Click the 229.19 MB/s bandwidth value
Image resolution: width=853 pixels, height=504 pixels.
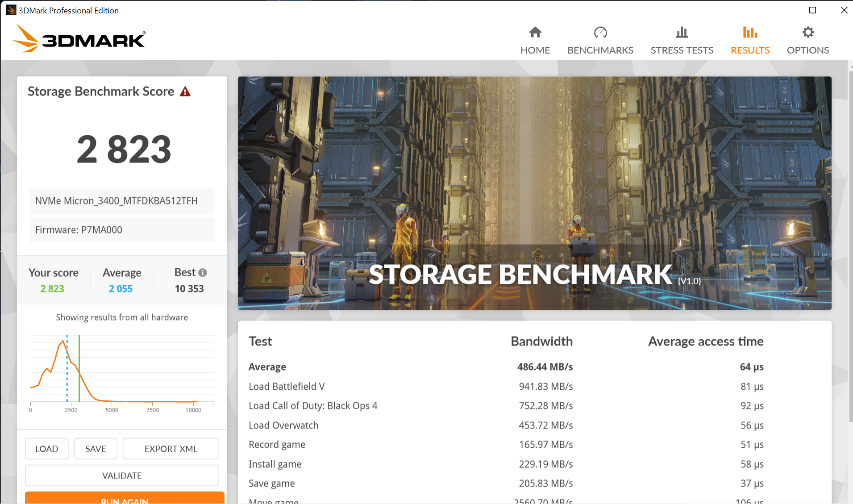(x=545, y=464)
